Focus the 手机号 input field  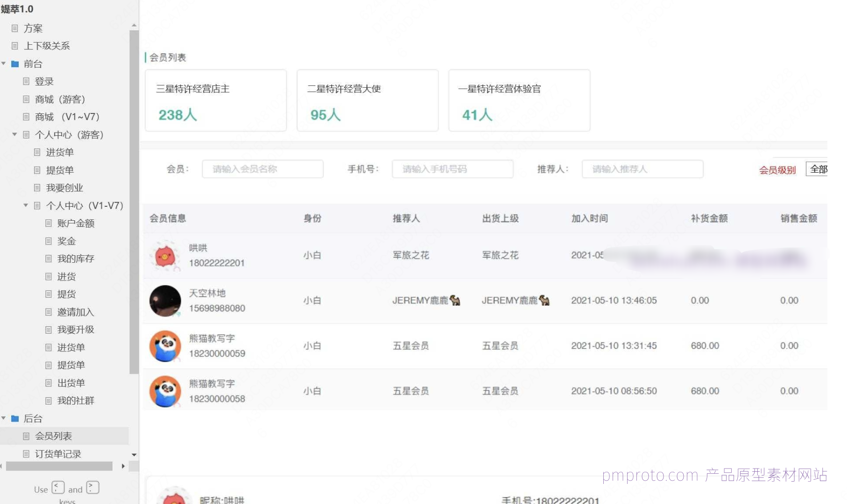pos(452,169)
